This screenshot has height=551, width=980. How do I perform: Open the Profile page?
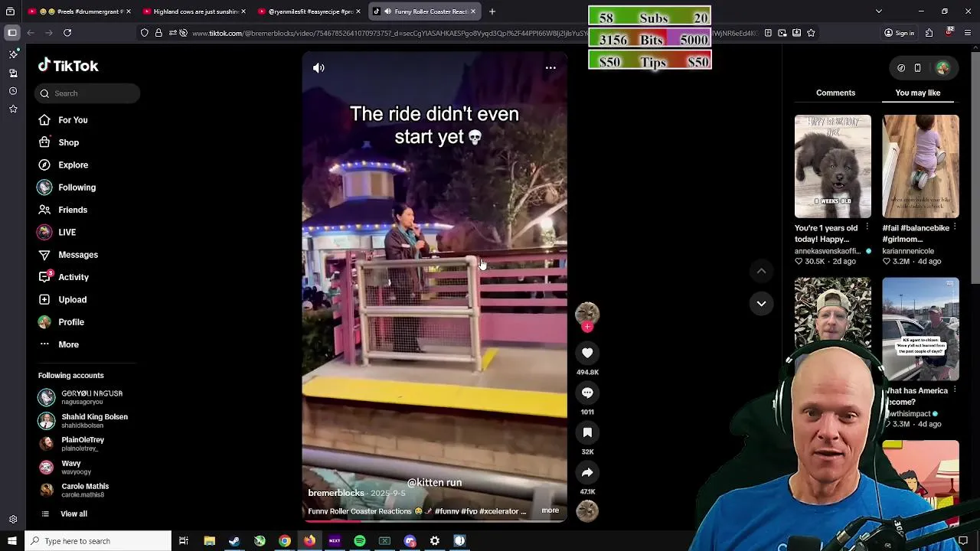61,322
